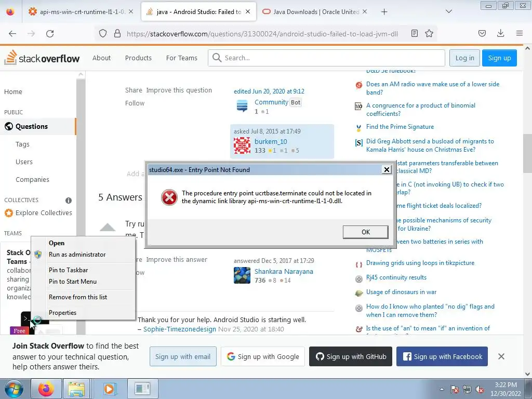532x399 pixels.
Task: Click OK in the error dialog
Action: tap(365, 232)
